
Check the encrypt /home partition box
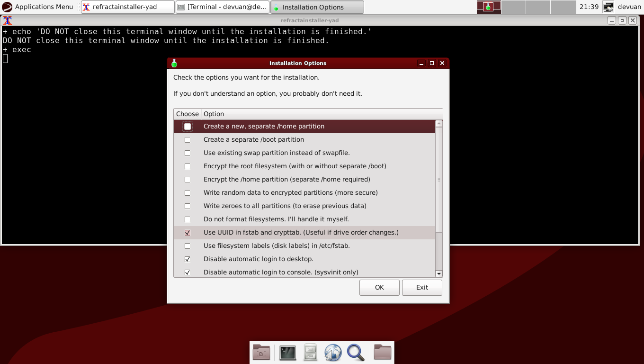pyautogui.click(x=188, y=180)
